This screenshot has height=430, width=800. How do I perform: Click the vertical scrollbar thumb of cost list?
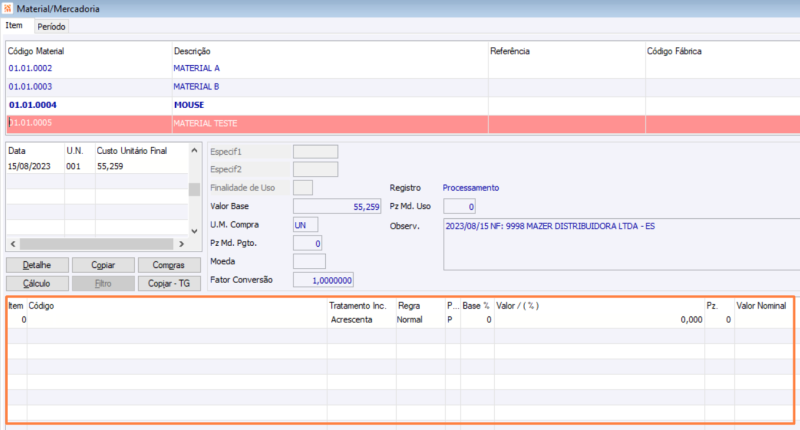pyautogui.click(x=194, y=189)
